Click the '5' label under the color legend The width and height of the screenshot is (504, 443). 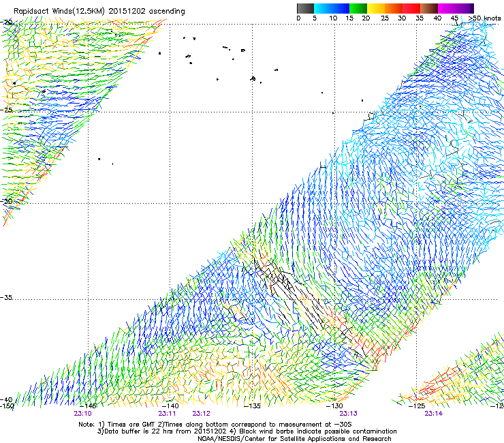pyautogui.click(x=315, y=18)
